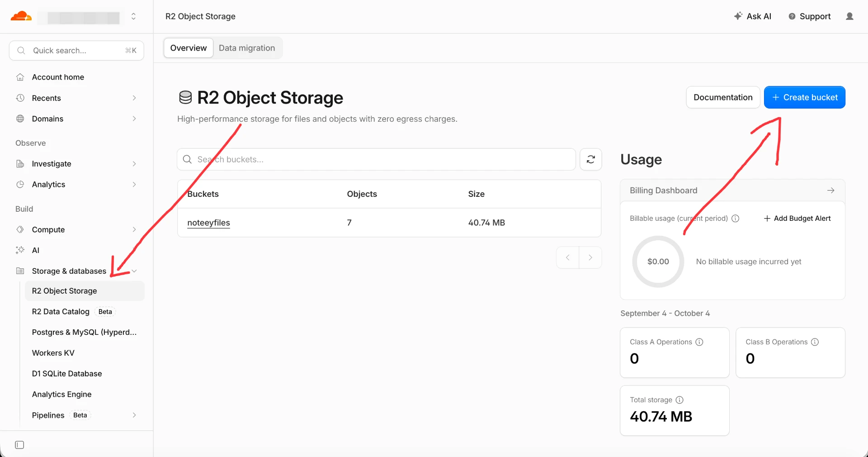Click the Objects column header
868x457 pixels.
tap(362, 194)
